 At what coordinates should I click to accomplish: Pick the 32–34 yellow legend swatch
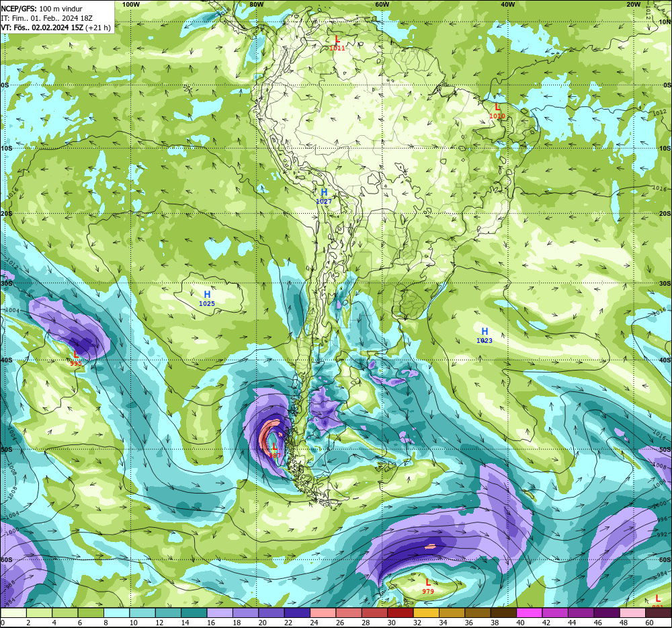[x=427, y=613]
